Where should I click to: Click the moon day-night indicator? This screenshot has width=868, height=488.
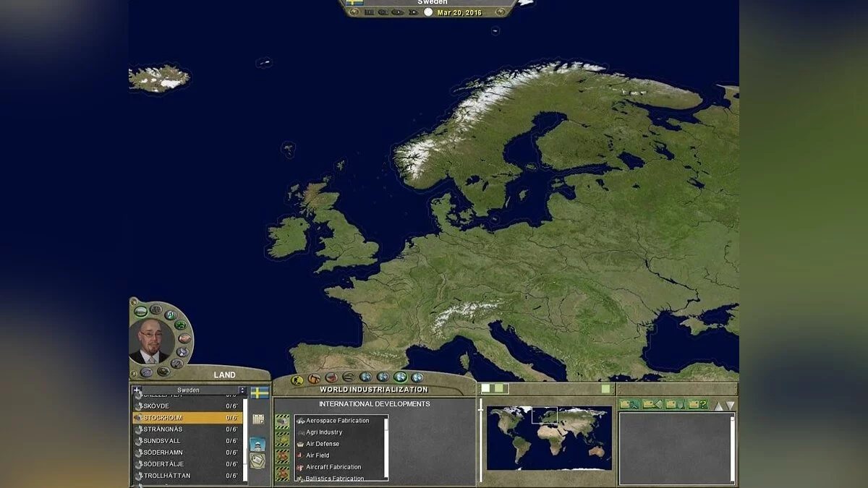[x=428, y=12]
